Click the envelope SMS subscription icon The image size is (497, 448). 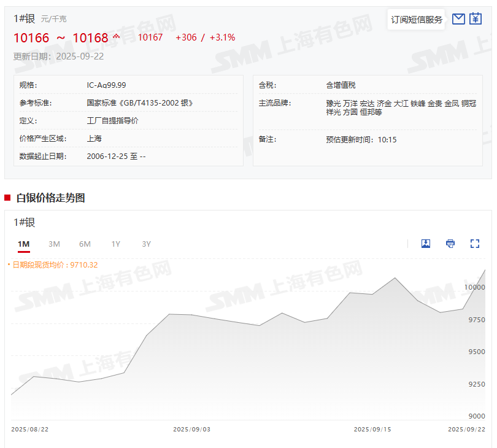point(458,19)
